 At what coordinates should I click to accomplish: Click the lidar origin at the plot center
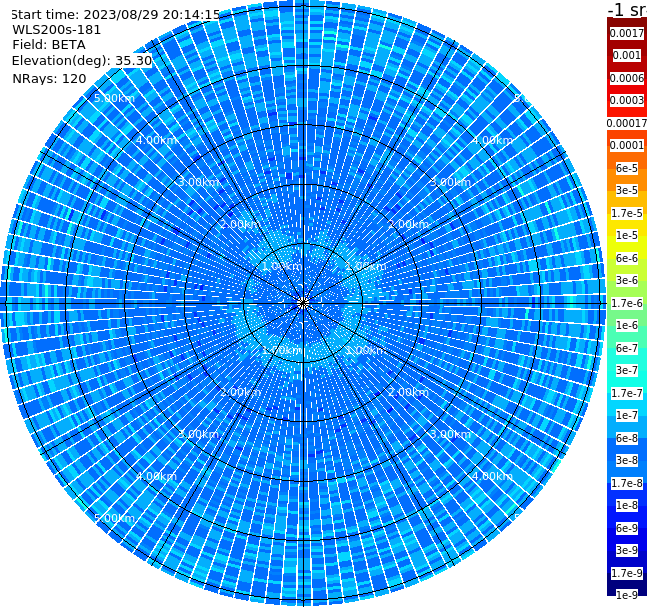[303, 304]
